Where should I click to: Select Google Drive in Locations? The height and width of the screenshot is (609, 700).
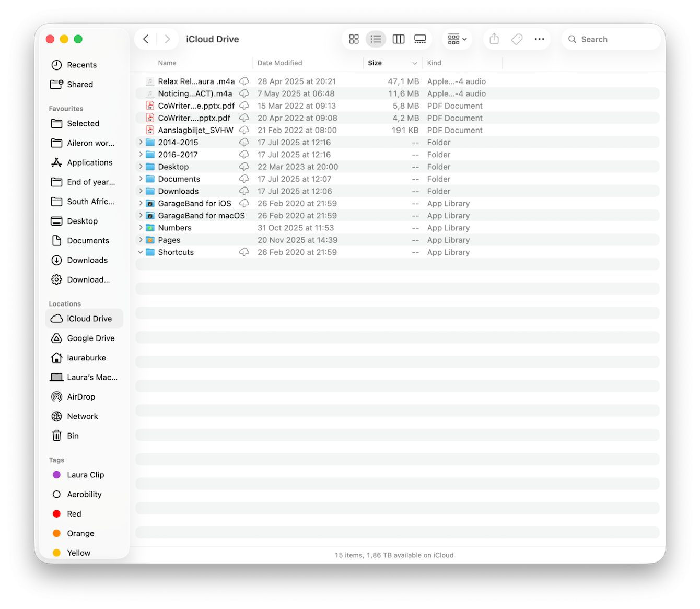pyautogui.click(x=90, y=338)
